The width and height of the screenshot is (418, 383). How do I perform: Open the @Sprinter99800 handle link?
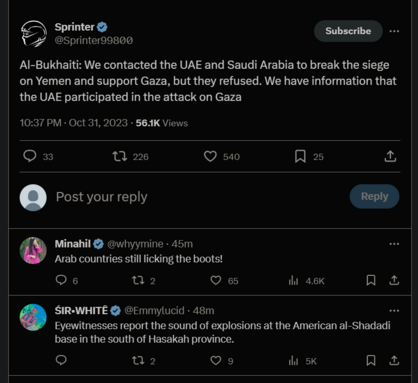(94, 40)
